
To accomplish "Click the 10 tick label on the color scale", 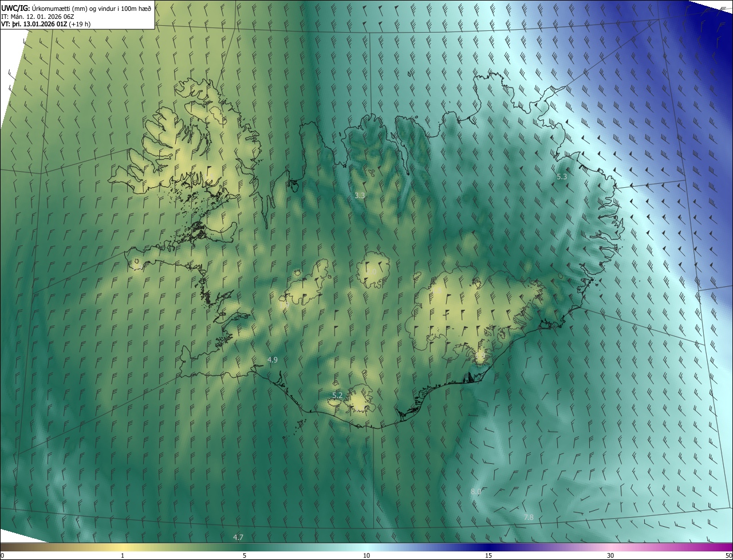I will (366, 555).
